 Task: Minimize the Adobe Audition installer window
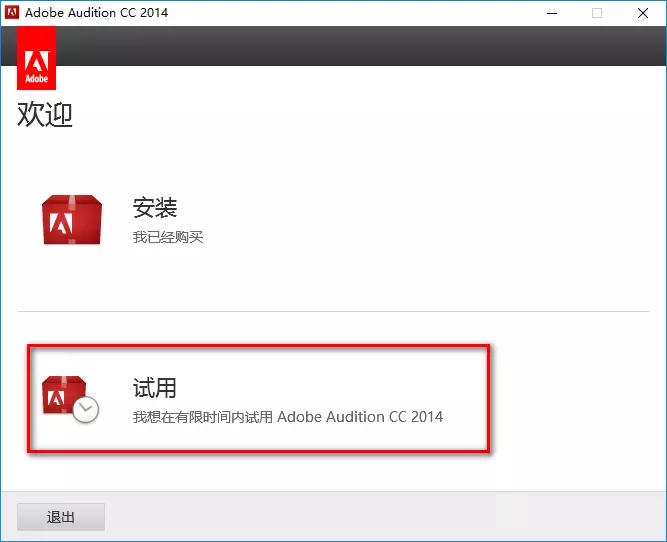[x=551, y=13]
